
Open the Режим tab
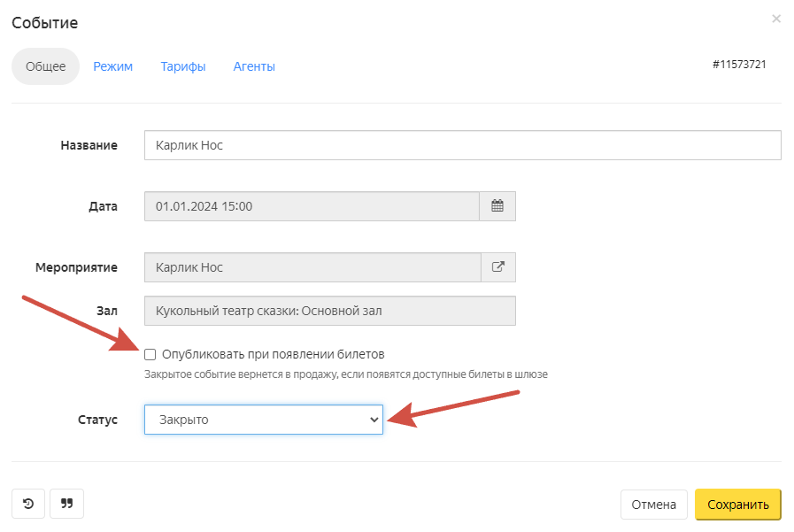point(113,66)
